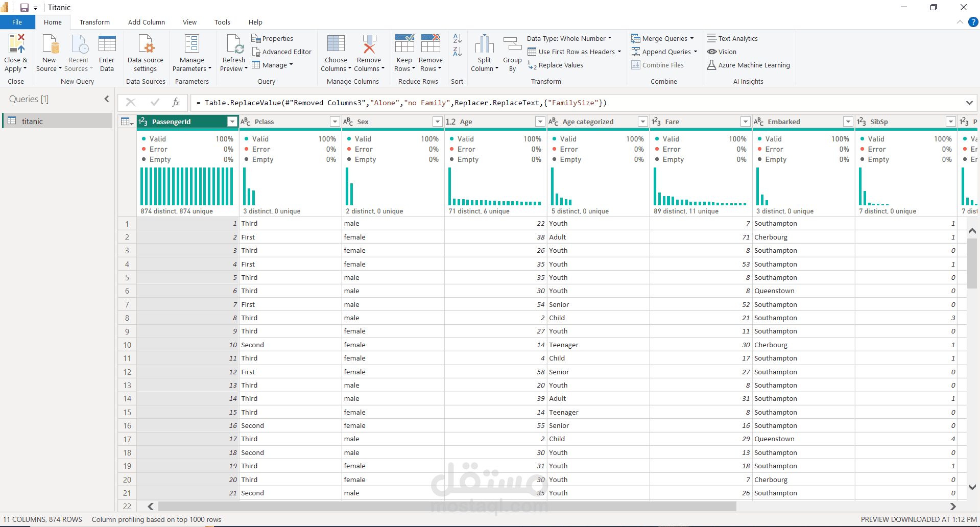This screenshot has height=527, width=980.
Task: Open the Embarked column filter dropdown
Action: [848, 122]
